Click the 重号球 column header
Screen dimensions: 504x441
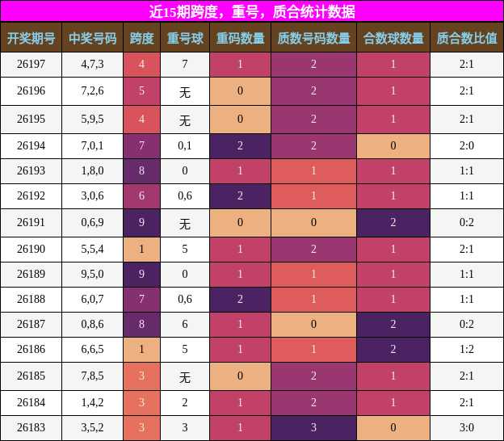pyautogui.click(x=185, y=38)
